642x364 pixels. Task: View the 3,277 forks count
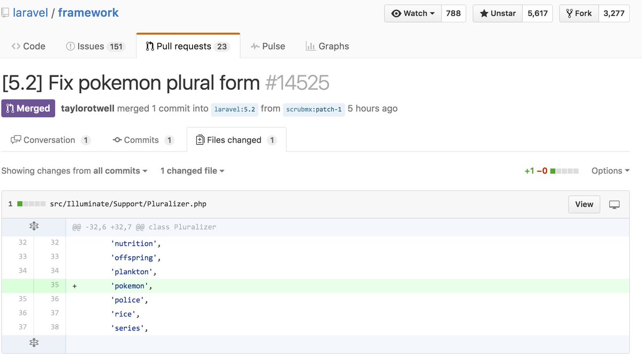[614, 13]
